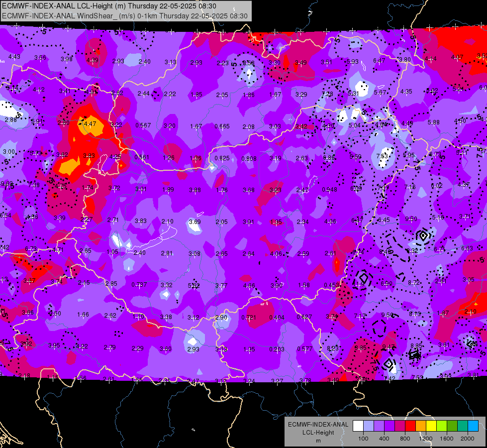
Task: Click the teal legend swatch
Action: (463, 426)
